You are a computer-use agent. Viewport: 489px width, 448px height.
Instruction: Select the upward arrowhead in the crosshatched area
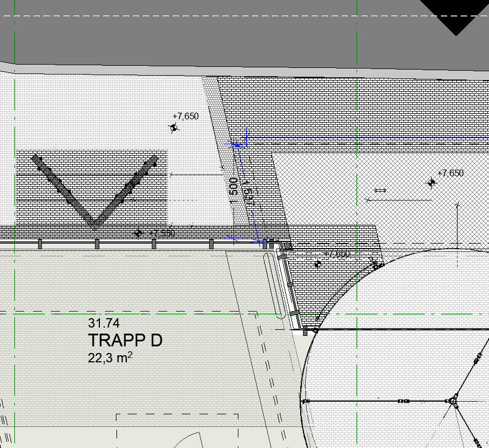[457, 206]
